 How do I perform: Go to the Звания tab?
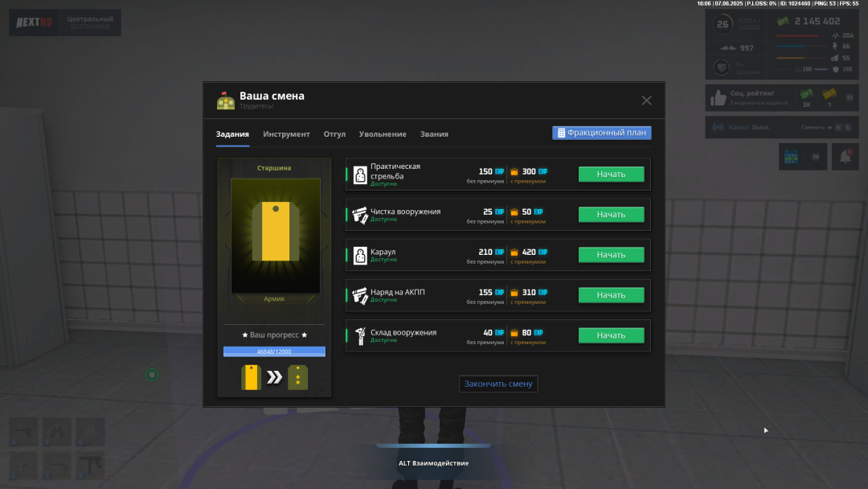pyautogui.click(x=434, y=134)
